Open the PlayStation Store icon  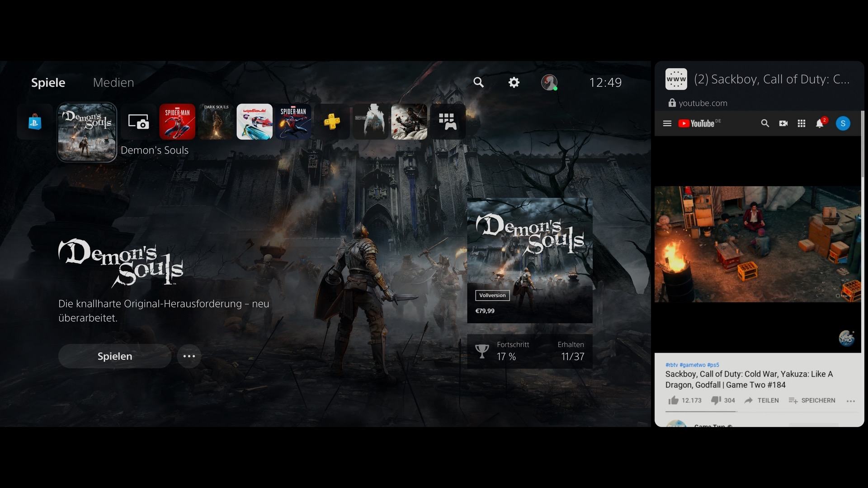35,122
